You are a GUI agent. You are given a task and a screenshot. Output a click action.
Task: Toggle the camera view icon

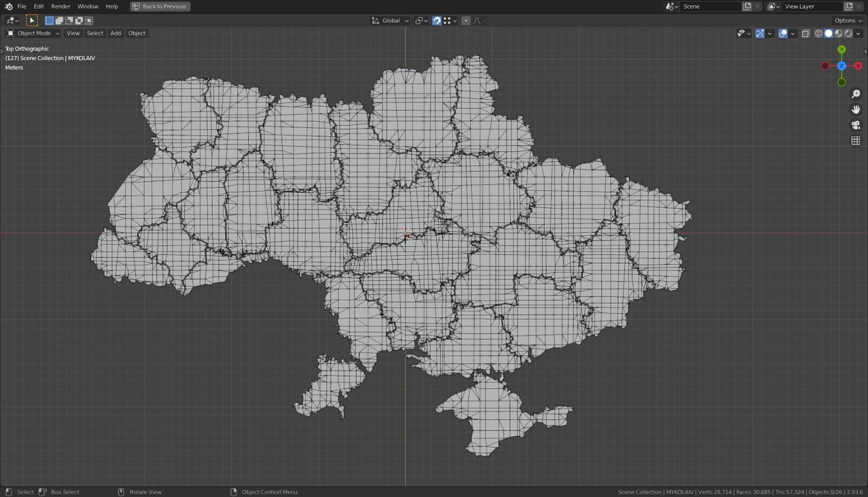856,125
